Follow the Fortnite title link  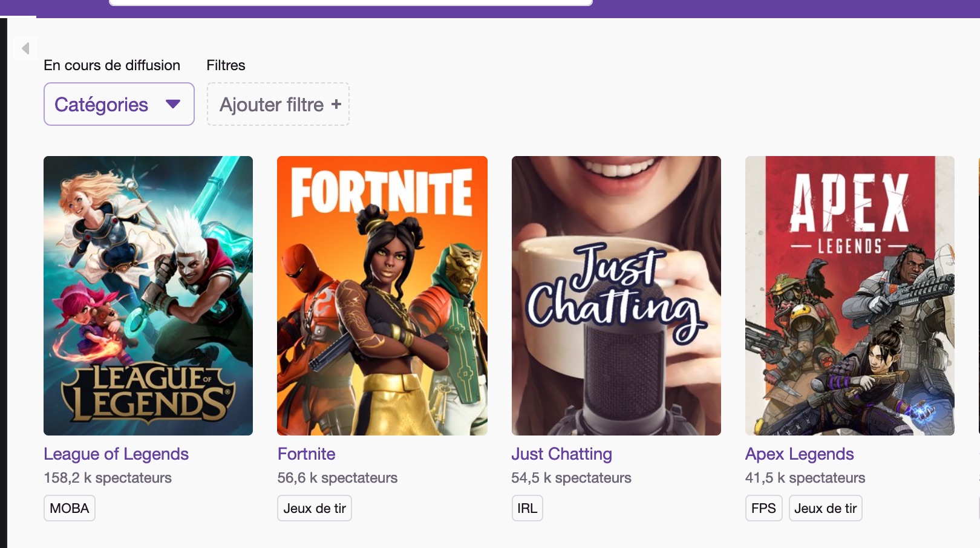(x=307, y=454)
